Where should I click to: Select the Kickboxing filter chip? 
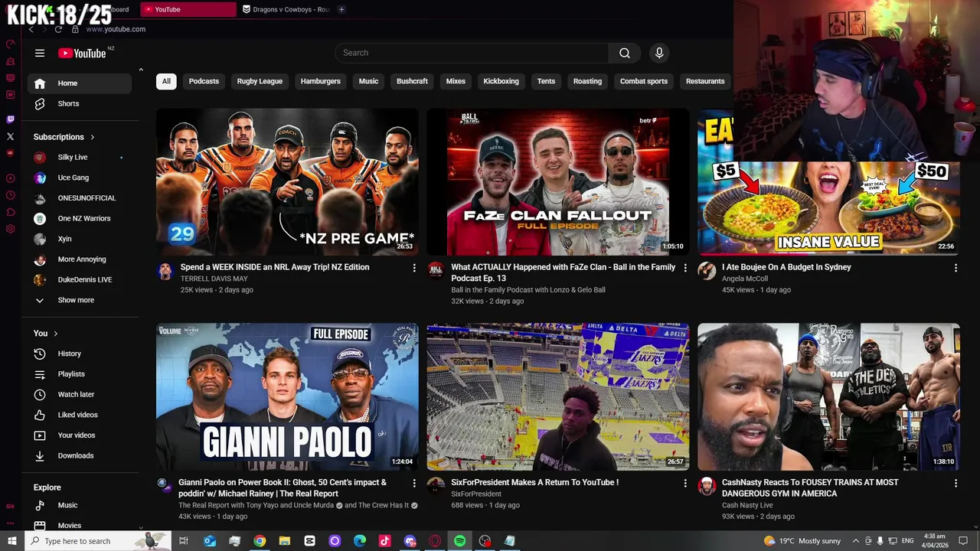tap(501, 81)
